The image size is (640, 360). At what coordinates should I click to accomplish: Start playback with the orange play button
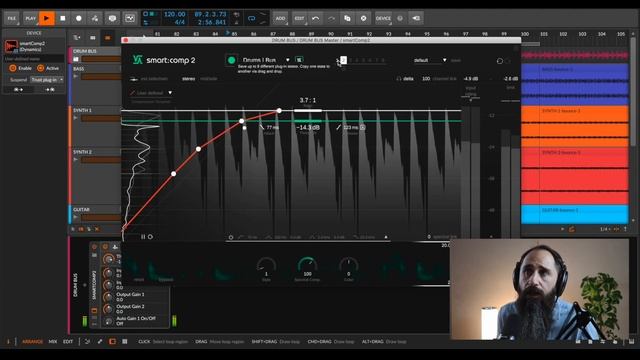[x=47, y=18]
